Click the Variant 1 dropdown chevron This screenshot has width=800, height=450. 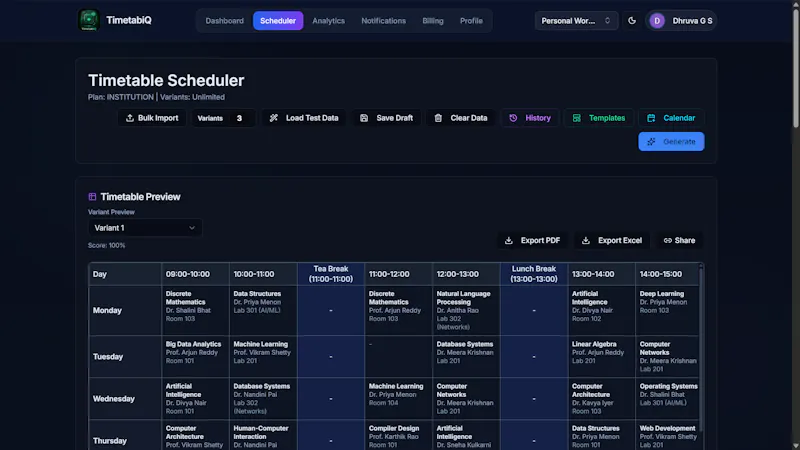[x=192, y=228]
